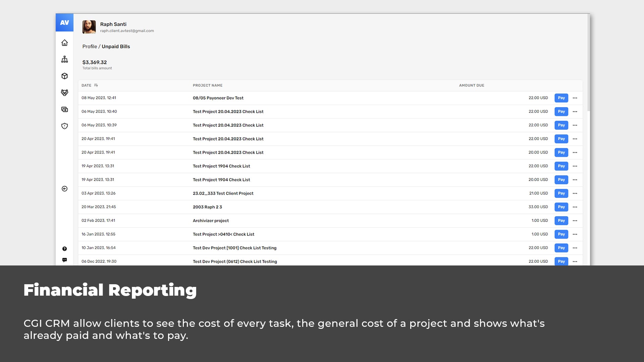Select Test Dev Project [1001] Check List Testing
The width and height of the screenshot is (644, 362).
[x=234, y=248]
